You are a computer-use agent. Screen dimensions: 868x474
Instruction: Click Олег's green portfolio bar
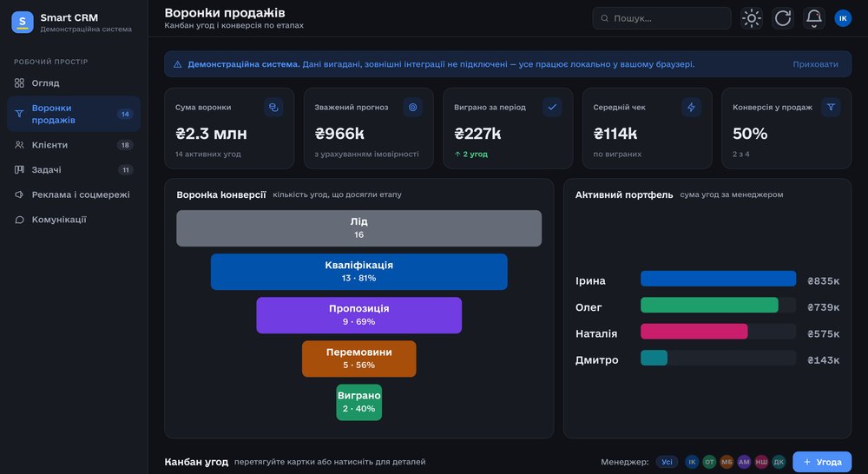pos(709,305)
